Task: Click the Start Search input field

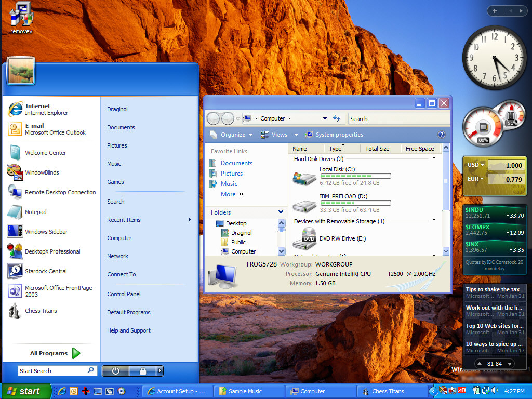Action: 52,371
